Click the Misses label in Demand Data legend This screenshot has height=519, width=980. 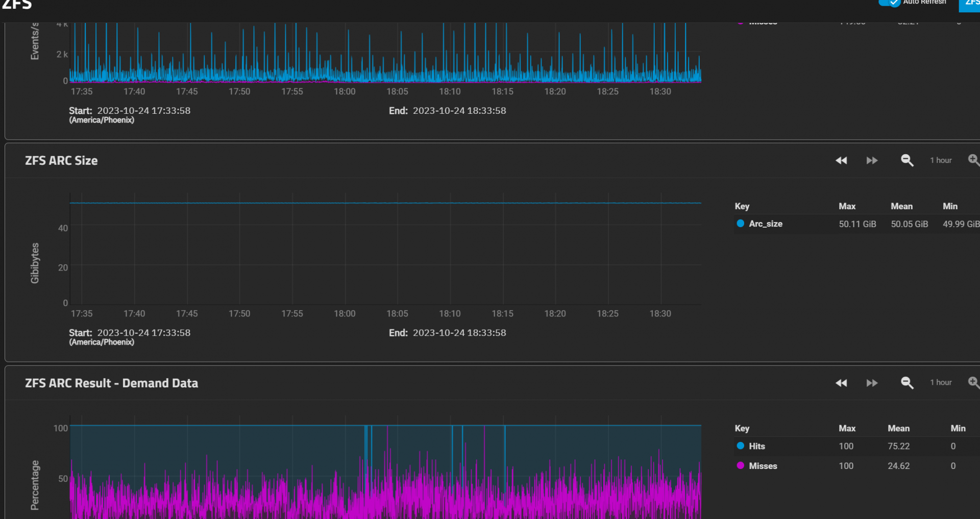(763, 466)
